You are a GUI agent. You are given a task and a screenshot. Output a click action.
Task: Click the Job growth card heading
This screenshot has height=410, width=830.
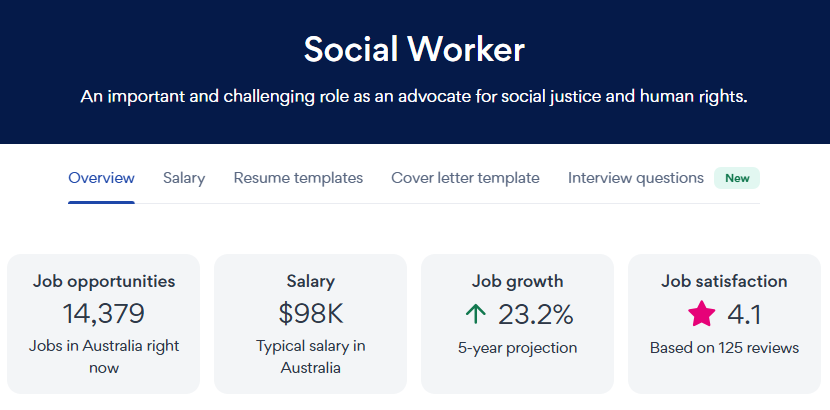point(517,281)
